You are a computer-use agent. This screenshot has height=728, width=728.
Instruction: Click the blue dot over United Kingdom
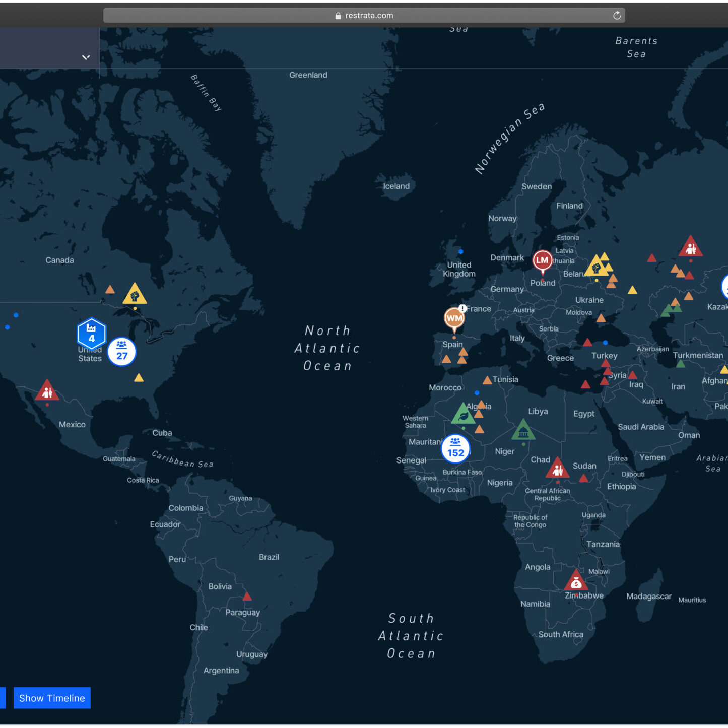click(460, 251)
